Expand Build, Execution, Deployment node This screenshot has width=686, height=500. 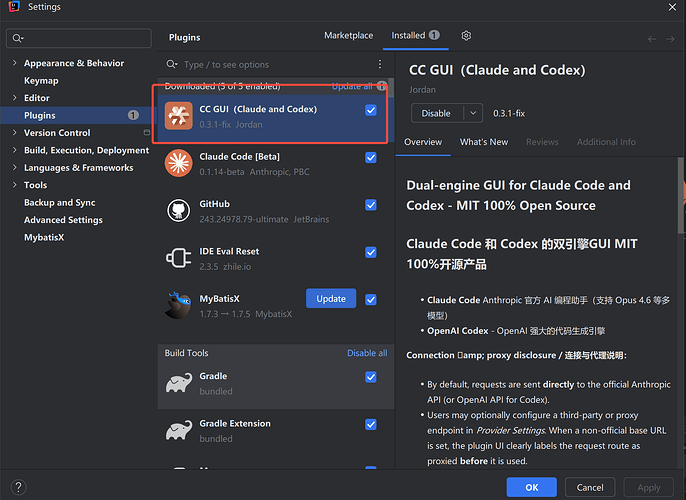point(14,150)
